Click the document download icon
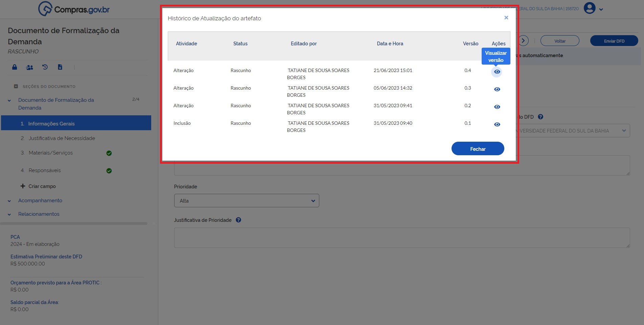Viewport: 644px width, 325px height. (60, 67)
